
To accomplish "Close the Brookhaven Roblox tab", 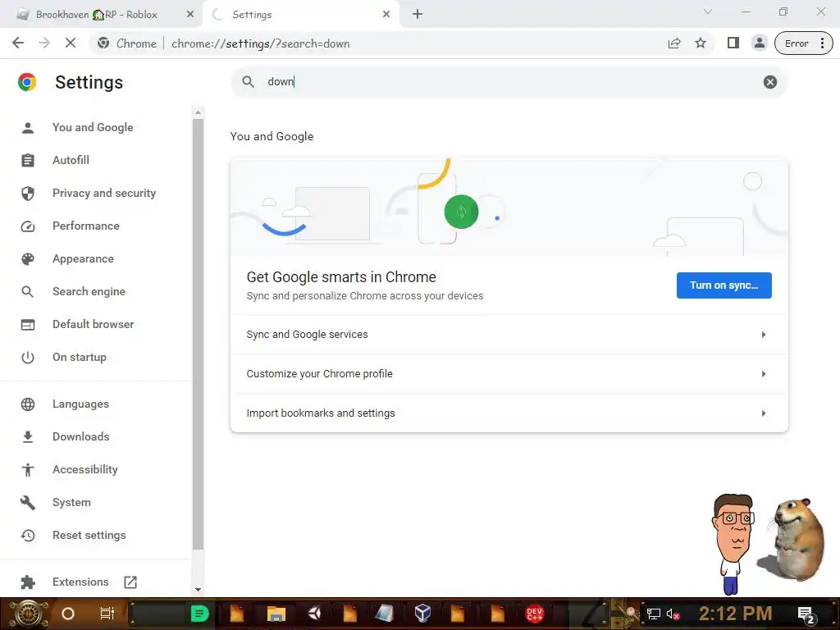I will pos(189,15).
